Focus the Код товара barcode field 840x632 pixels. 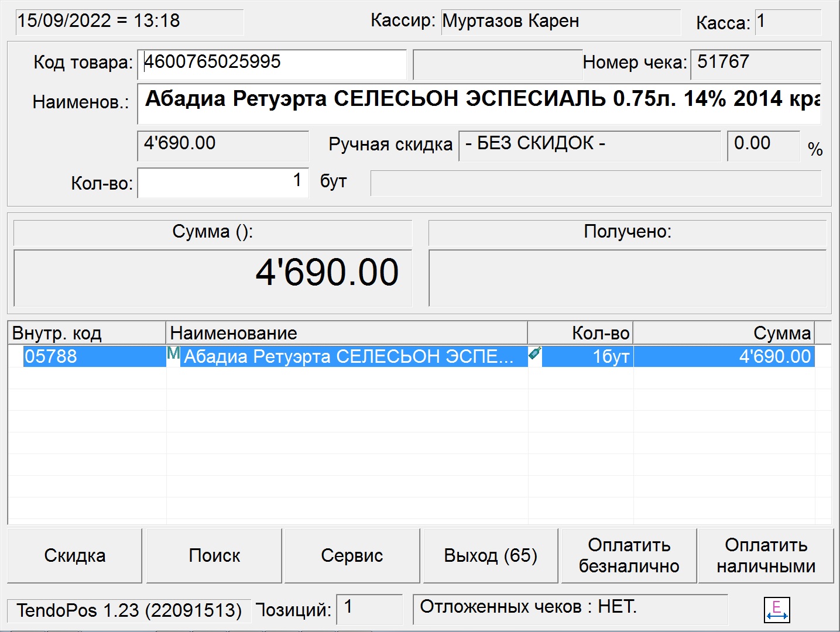(x=272, y=64)
